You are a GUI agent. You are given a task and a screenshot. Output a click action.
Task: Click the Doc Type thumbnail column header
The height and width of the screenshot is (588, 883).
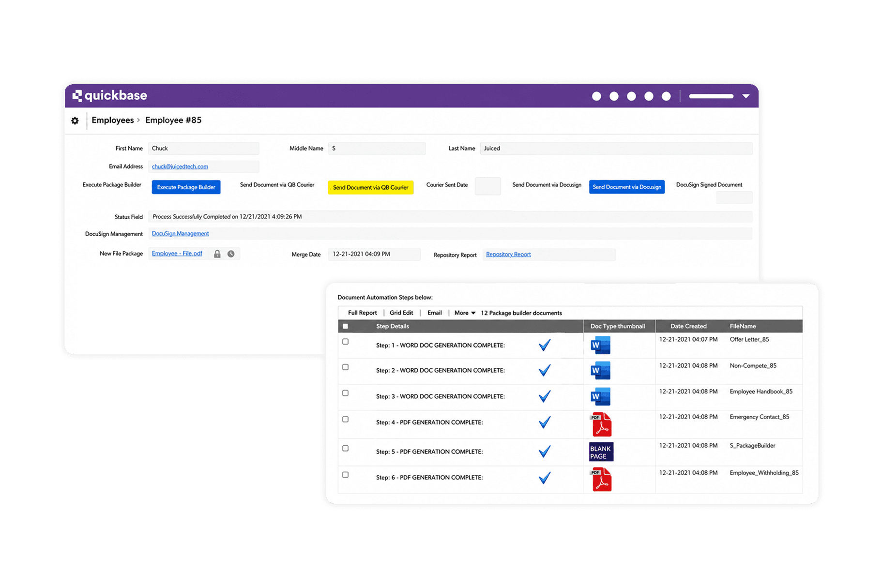[x=617, y=326]
